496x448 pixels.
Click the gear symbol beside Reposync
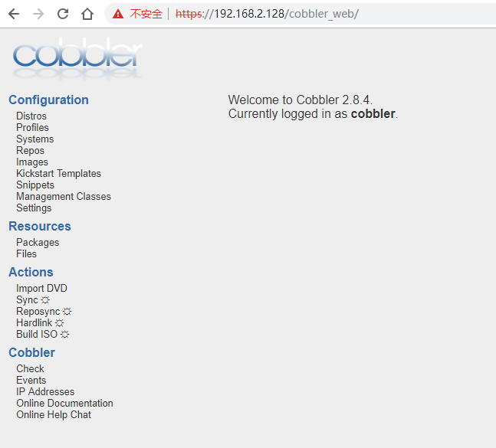point(67,312)
